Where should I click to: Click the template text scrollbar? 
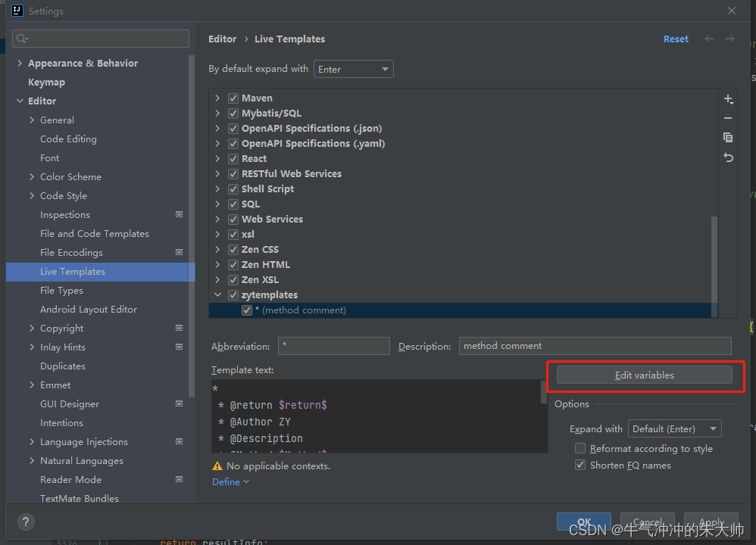coord(544,392)
